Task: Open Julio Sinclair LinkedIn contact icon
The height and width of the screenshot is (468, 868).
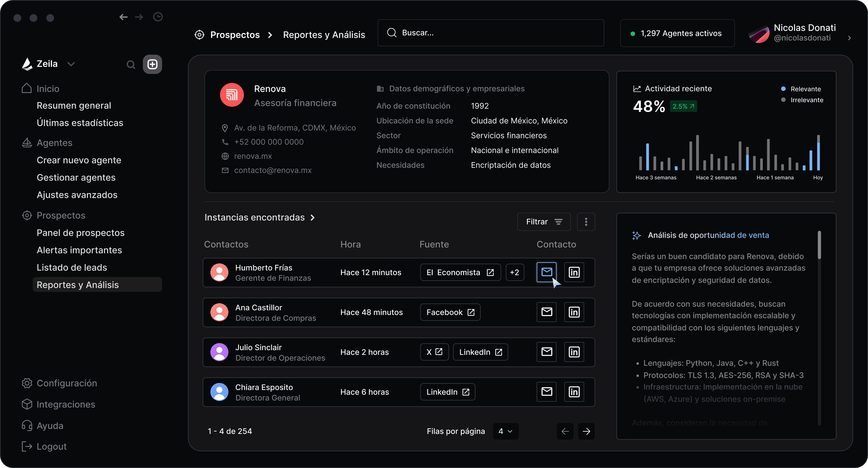Action: click(x=574, y=352)
